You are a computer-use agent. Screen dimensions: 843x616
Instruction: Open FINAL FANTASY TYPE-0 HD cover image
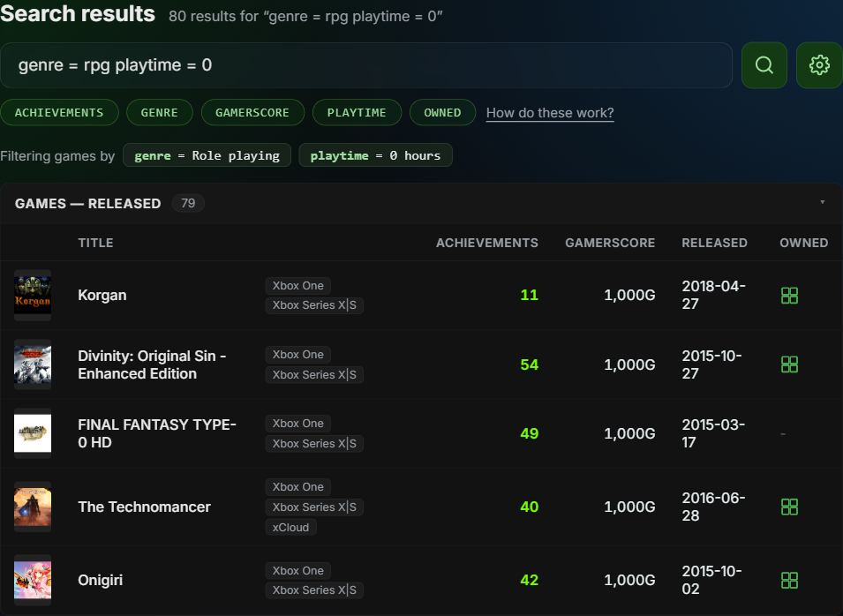coord(33,433)
